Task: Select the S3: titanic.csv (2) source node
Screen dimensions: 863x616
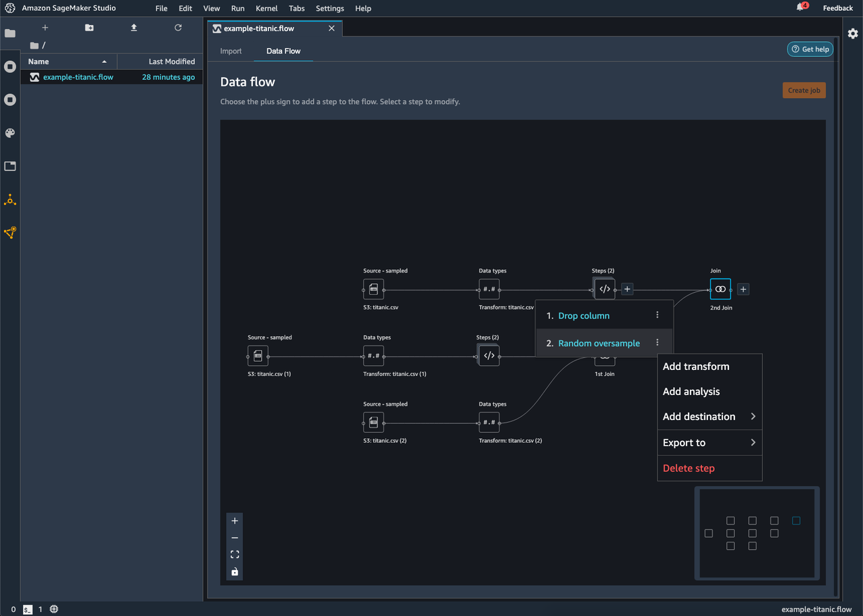Action: [x=373, y=422]
